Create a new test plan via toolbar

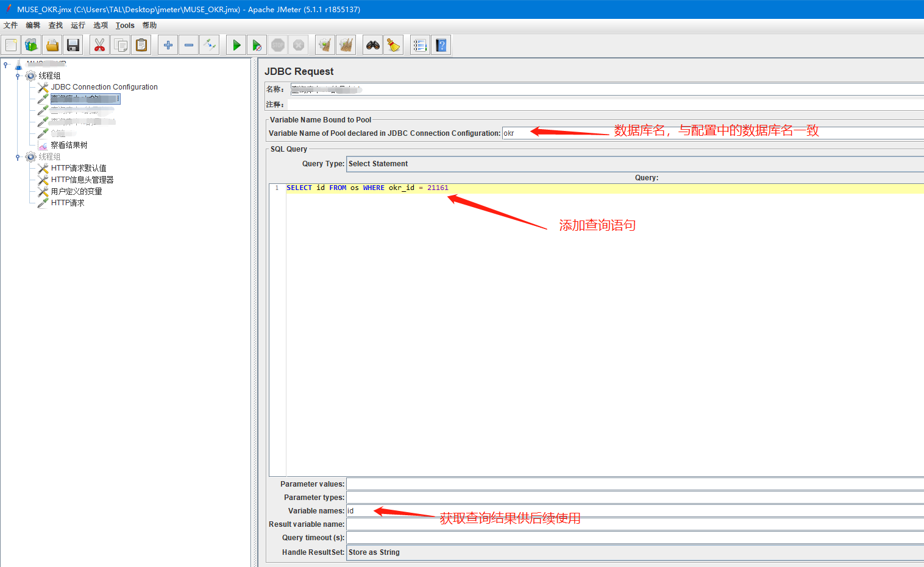[x=11, y=45]
